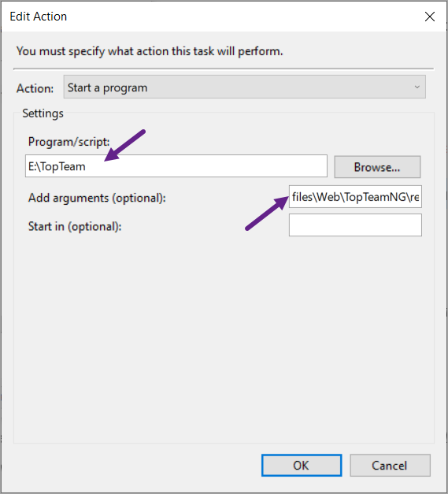
Task: Click the Edit Action title text
Action: 38,17
